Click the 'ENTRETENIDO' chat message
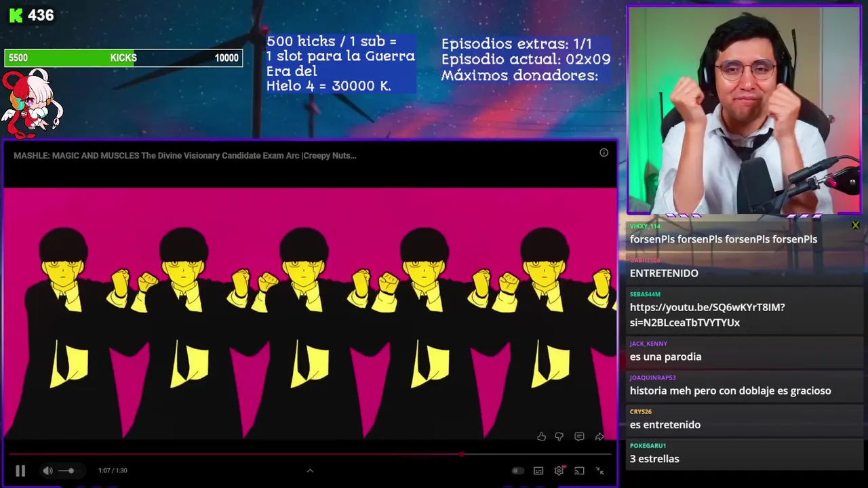The image size is (868, 488). click(x=664, y=273)
